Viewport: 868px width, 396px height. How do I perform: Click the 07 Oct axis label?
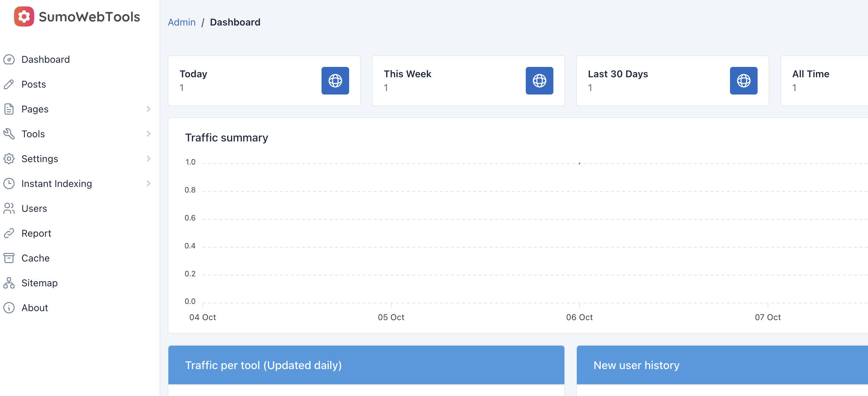point(768,317)
